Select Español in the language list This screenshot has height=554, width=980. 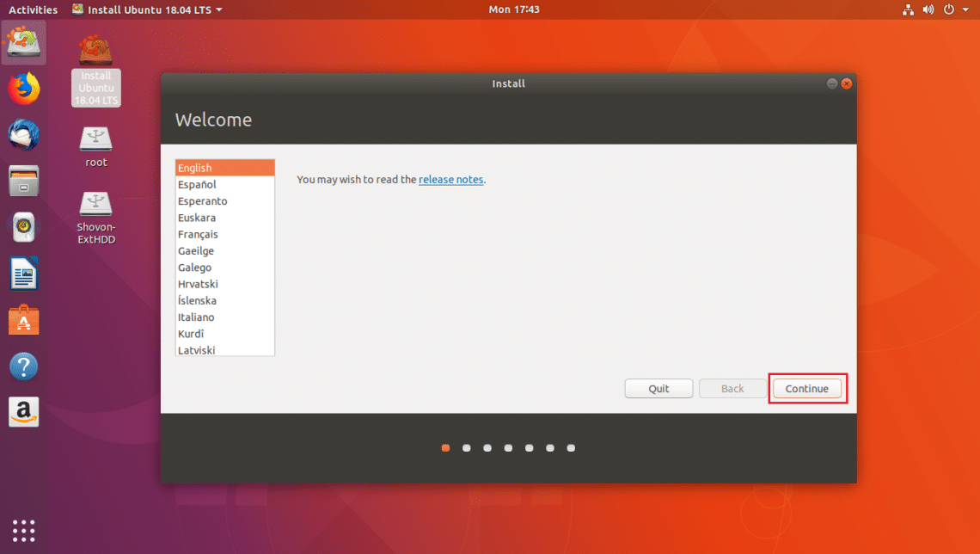[x=225, y=184]
